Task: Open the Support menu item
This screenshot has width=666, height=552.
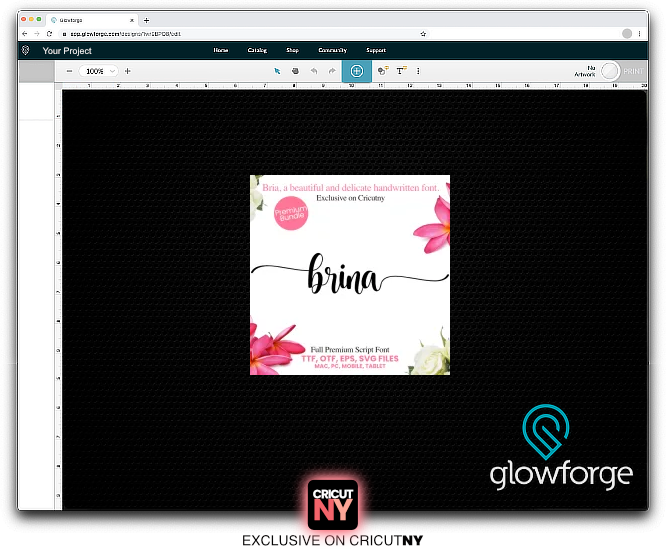Action: coord(376,50)
